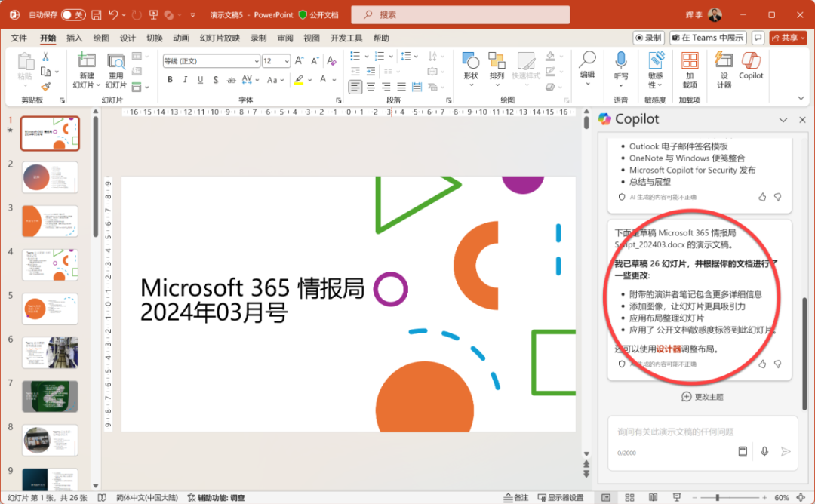This screenshot has height=504, width=815.
Task: Give thumbs down to the draft response
Action: pyautogui.click(x=777, y=364)
